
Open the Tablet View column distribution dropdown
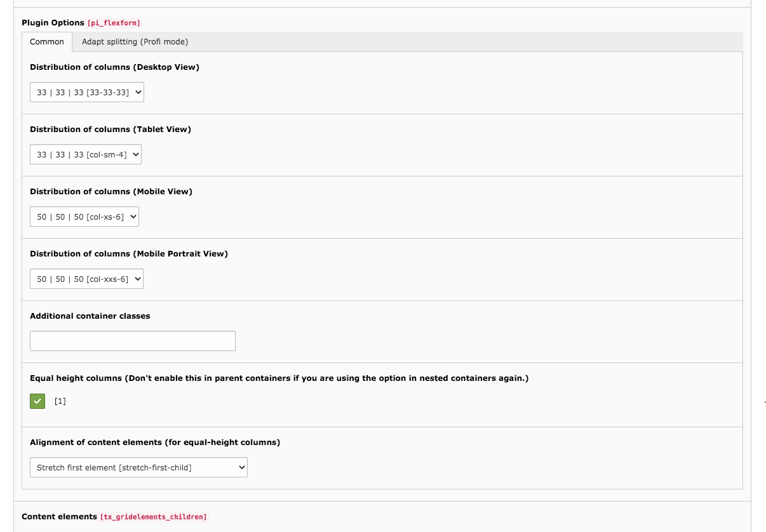85,154
